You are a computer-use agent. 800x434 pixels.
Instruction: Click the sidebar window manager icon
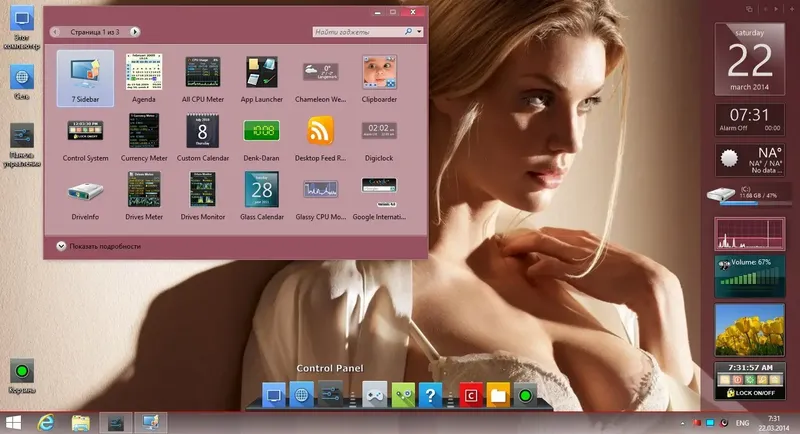(749, 9)
